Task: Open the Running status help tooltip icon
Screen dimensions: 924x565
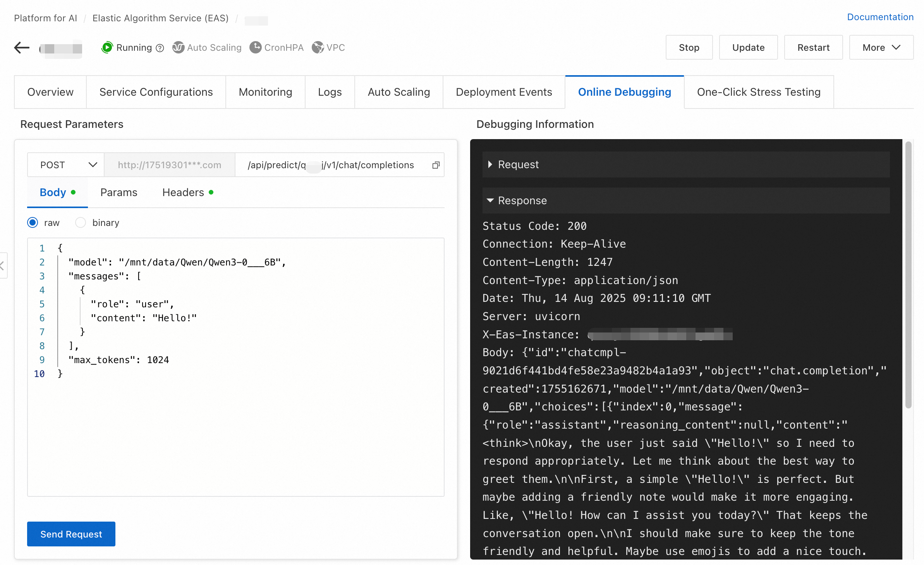Action: 160,48
